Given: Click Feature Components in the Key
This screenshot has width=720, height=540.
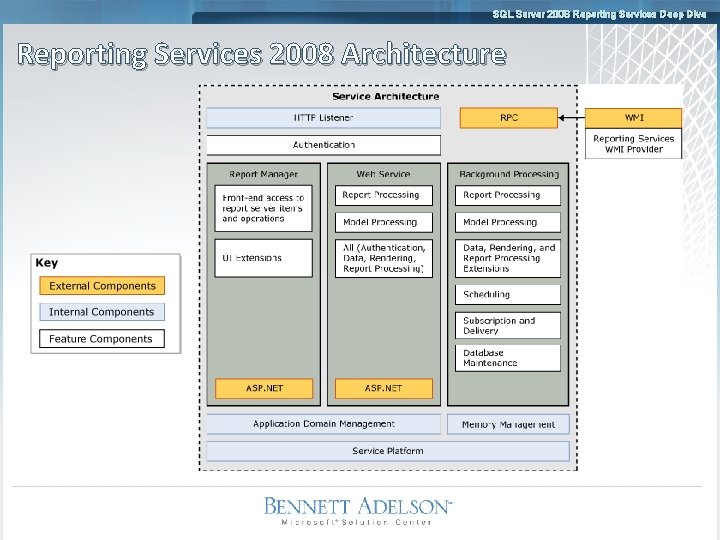Looking at the screenshot, I should coord(102,338).
